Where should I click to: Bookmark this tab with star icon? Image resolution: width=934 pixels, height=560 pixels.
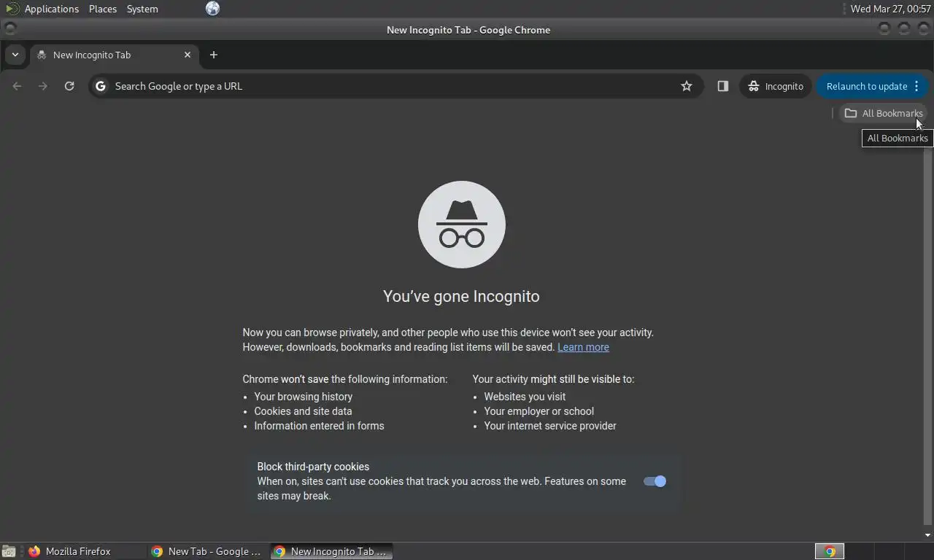click(x=687, y=86)
